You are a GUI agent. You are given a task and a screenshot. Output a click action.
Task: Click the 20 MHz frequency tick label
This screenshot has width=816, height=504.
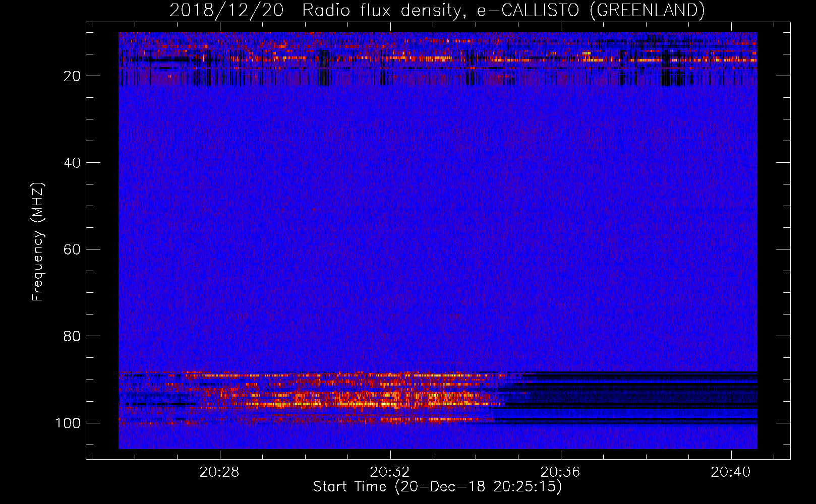[x=72, y=76]
